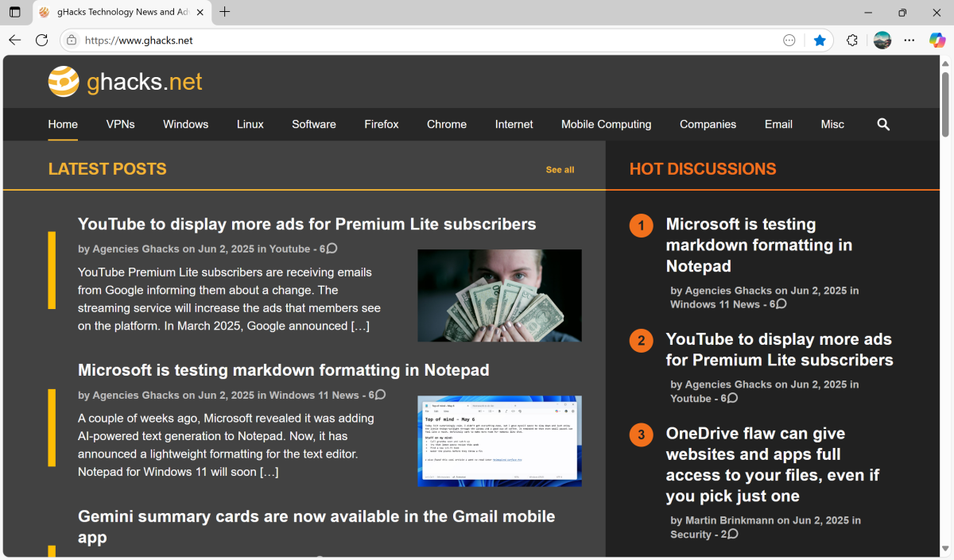Click See all latest posts
954x560 pixels.
[560, 169]
